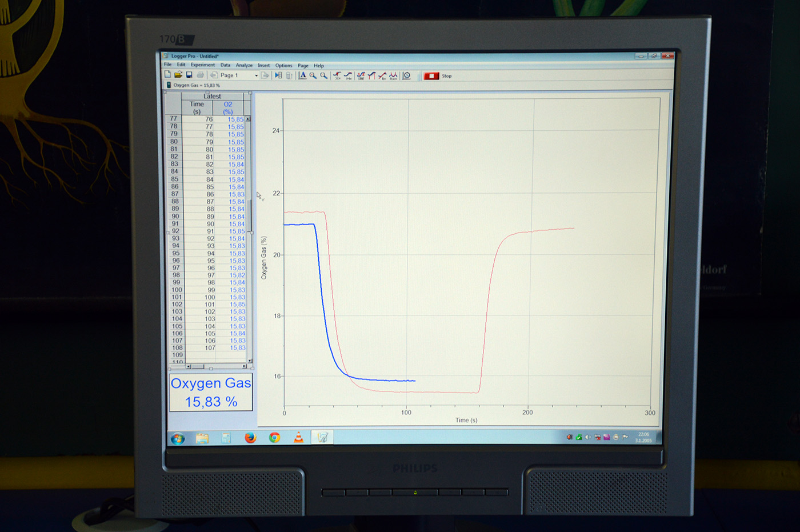The height and width of the screenshot is (532, 800).
Task: Click the Time (s) column header
Action: [197, 108]
